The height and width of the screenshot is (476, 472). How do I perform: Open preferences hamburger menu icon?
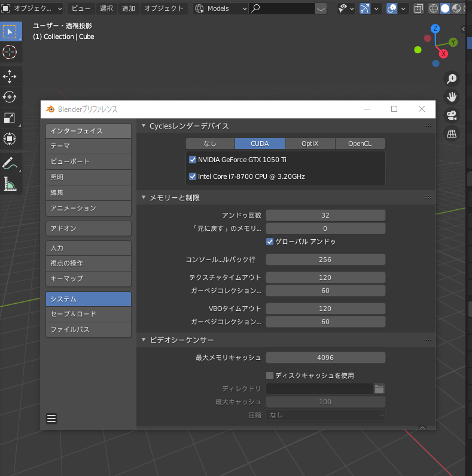click(51, 419)
